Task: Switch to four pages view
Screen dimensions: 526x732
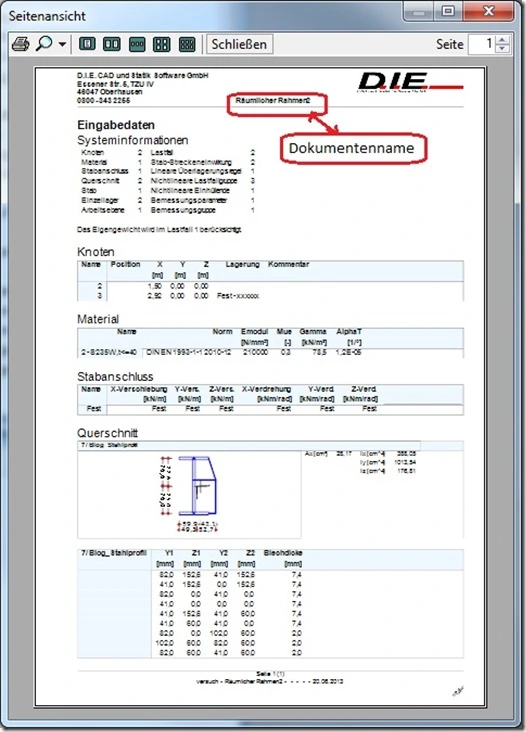Action: (161, 44)
